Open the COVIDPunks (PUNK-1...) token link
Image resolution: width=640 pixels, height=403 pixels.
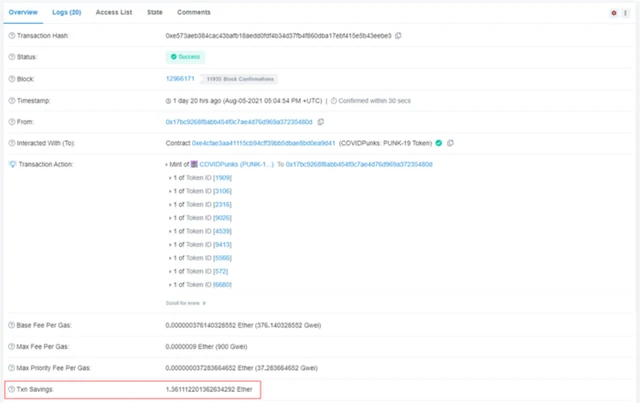[x=236, y=164]
